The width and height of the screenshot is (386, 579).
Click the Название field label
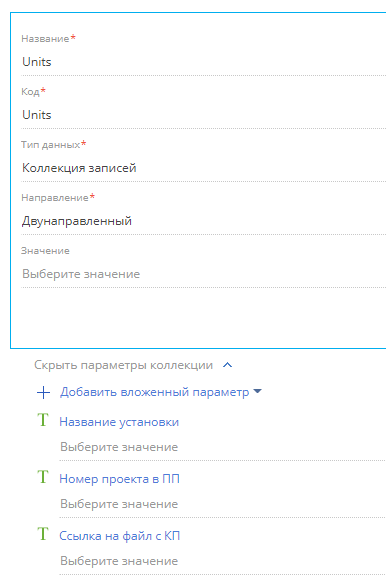click(45, 38)
